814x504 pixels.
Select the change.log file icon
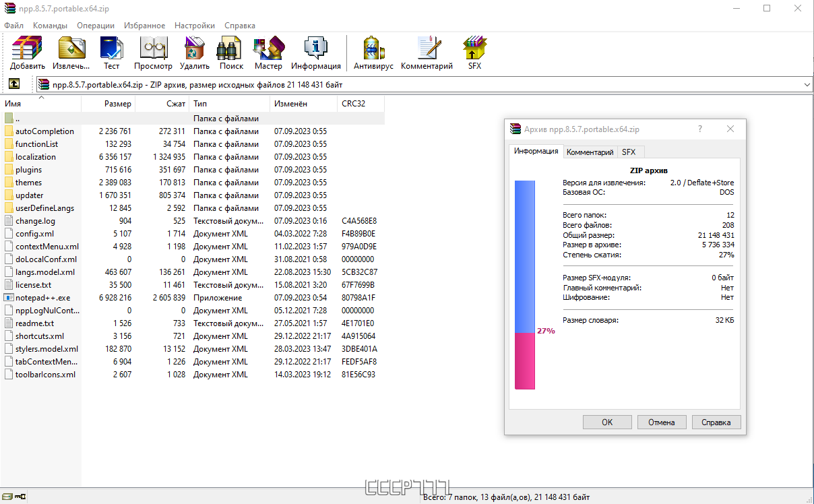[9, 221]
